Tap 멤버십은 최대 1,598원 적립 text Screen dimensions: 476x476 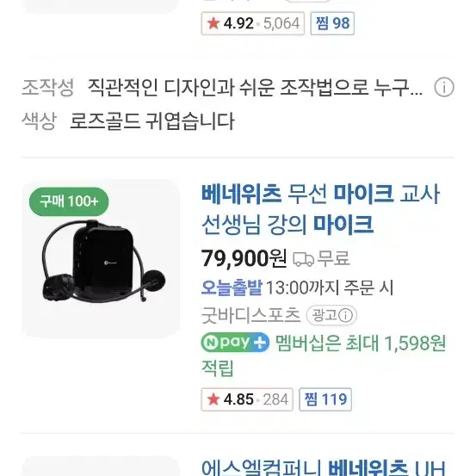click(x=324, y=355)
